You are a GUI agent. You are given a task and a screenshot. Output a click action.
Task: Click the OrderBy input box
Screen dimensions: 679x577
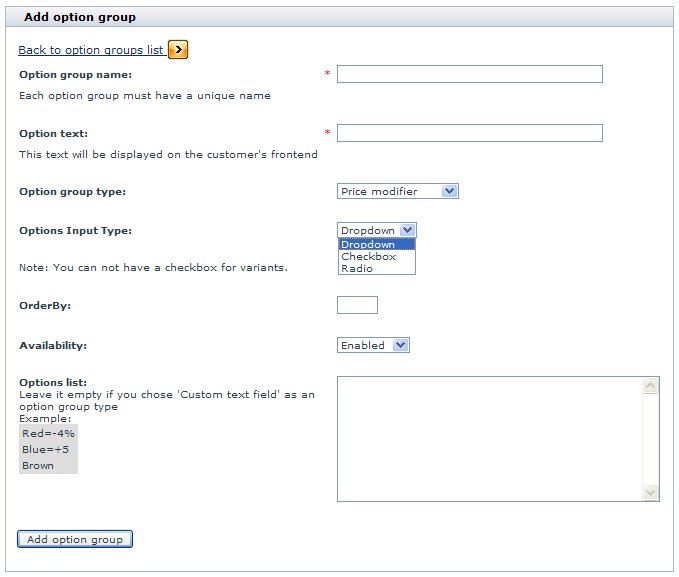pyautogui.click(x=357, y=305)
